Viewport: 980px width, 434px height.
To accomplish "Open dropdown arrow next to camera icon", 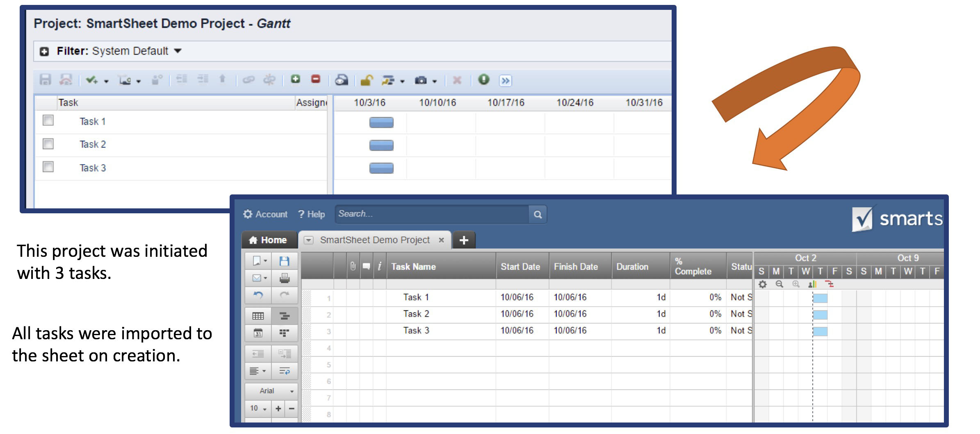I will click(x=434, y=81).
